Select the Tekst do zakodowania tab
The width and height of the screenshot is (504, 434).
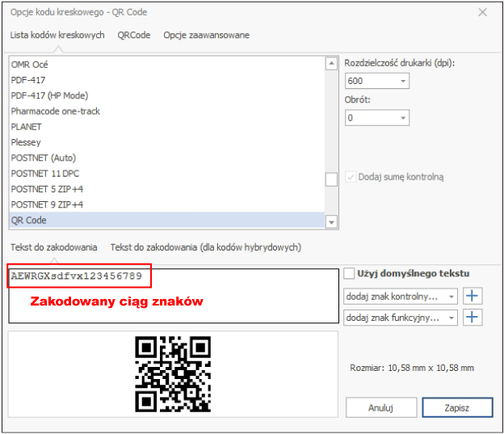pyautogui.click(x=53, y=247)
